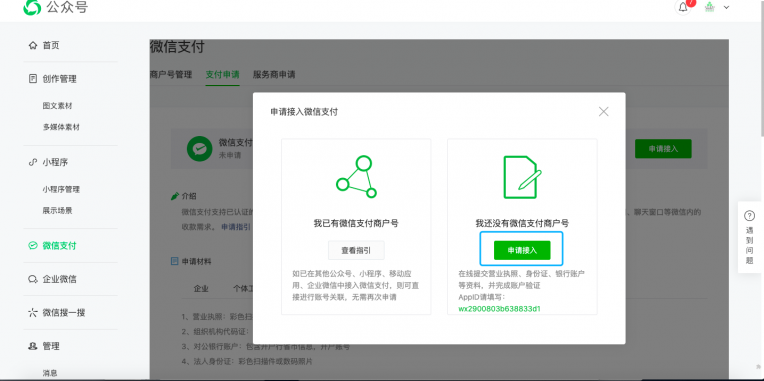764x381 pixels.
Task: Switch to 服务商申请 tab
Action: click(x=274, y=75)
